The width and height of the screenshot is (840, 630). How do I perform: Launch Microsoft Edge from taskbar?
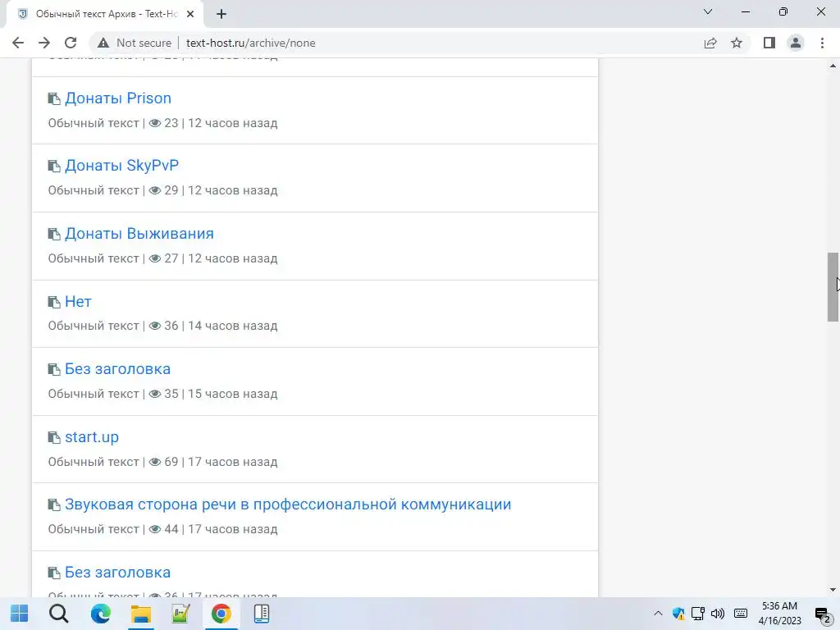tap(100, 614)
